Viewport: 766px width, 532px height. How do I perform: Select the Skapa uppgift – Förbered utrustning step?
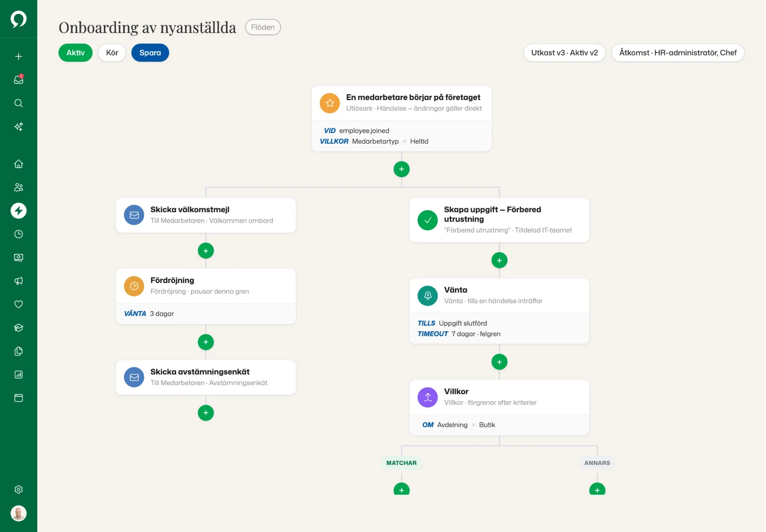pyautogui.click(x=499, y=220)
